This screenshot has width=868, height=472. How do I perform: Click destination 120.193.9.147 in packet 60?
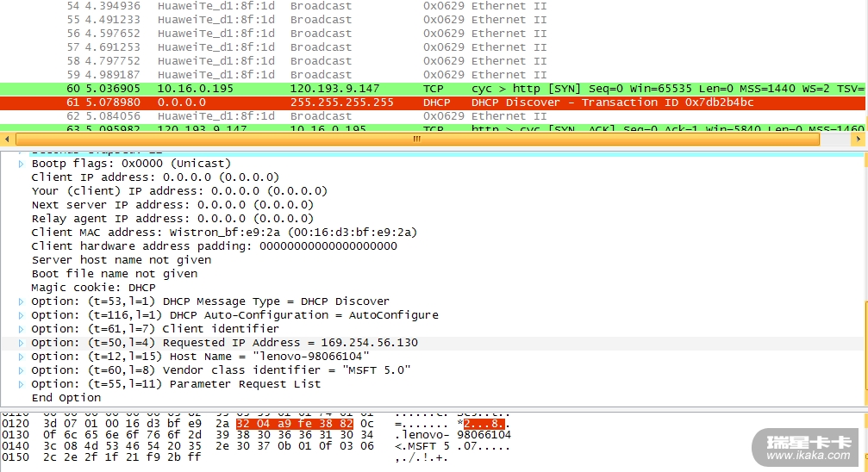(335, 89)
